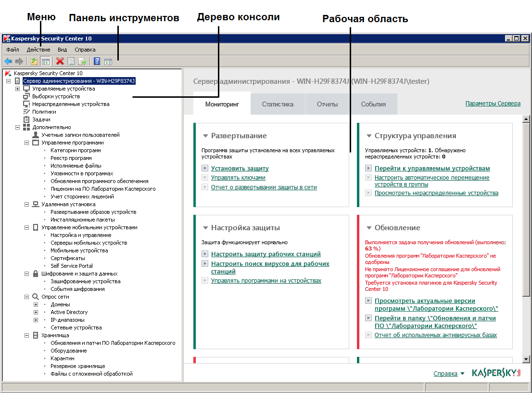The height and width of the screenshot is (393, 532).
Task: Click Просмотреть нераспределенные устройства link
Action: pos(436,193)
